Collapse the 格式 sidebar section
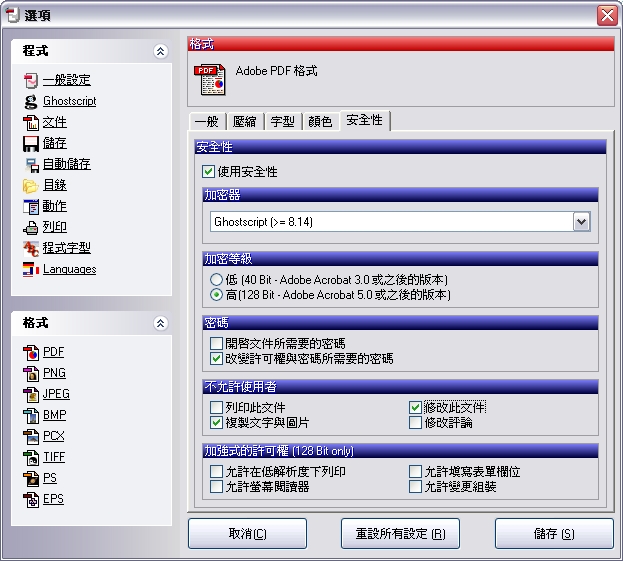623x561 pixels. tap(161, 323)
